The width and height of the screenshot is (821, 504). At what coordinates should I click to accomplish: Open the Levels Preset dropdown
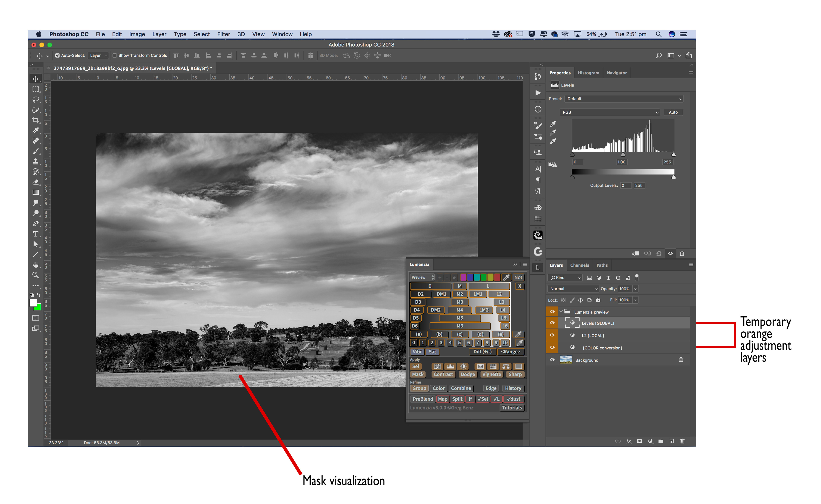point(624,99)
